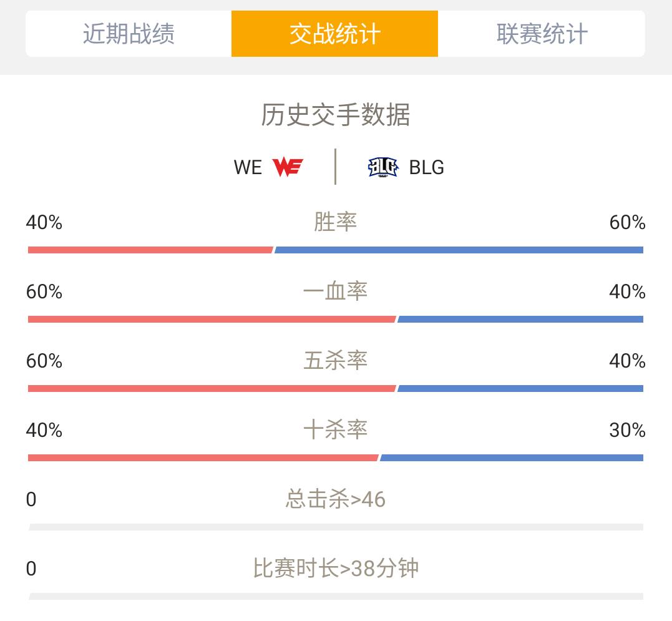Viewport: 672px width, 621px height.
Task: Select the 一血率 stat label
Action: [x=335, y=291]
